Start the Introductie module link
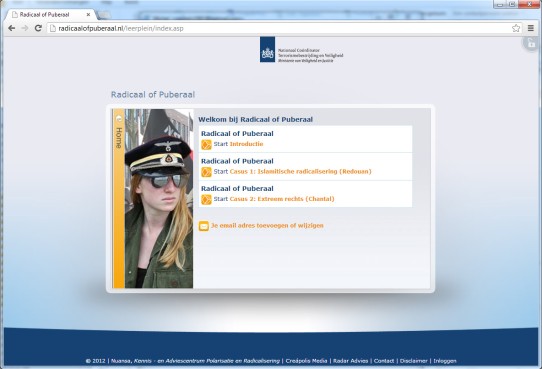 (246, 144)
